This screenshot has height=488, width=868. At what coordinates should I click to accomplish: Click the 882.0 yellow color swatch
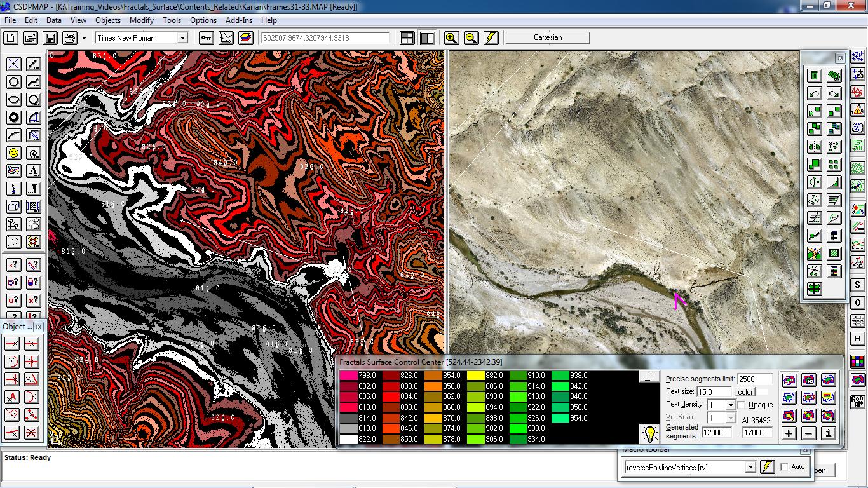(476, 376)
